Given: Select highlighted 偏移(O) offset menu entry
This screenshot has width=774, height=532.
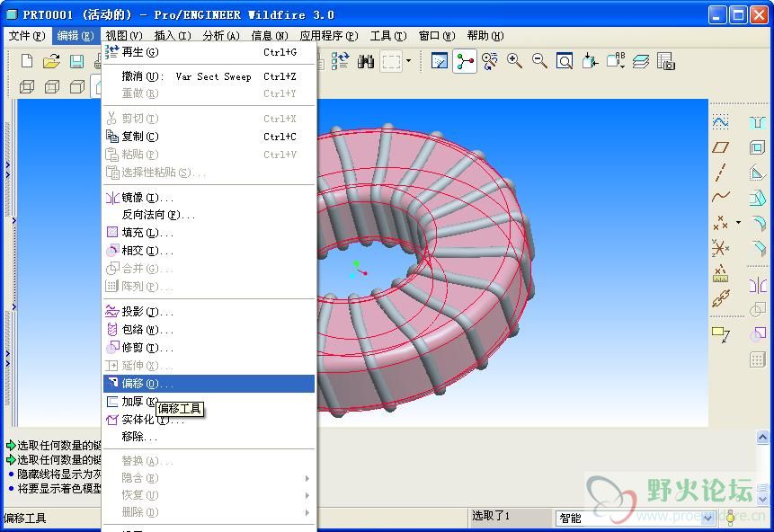Looking at the screenshot, I should pyautogui.click(x=209, y=384).
